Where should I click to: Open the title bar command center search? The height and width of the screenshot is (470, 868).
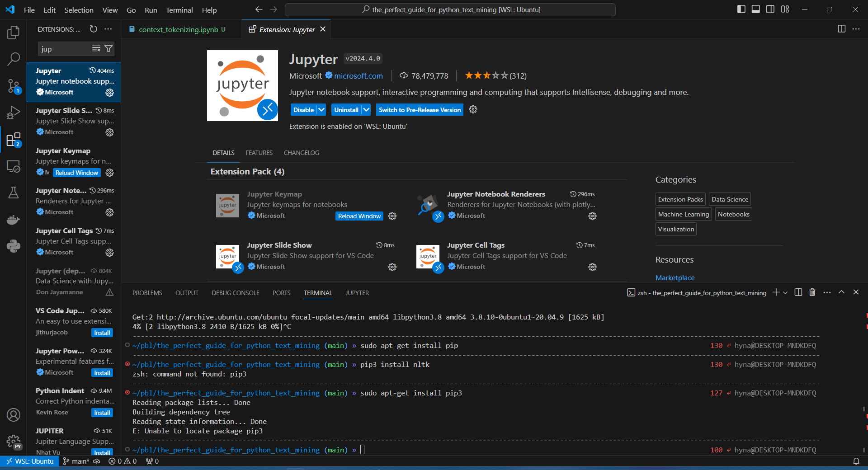[450, 9]
